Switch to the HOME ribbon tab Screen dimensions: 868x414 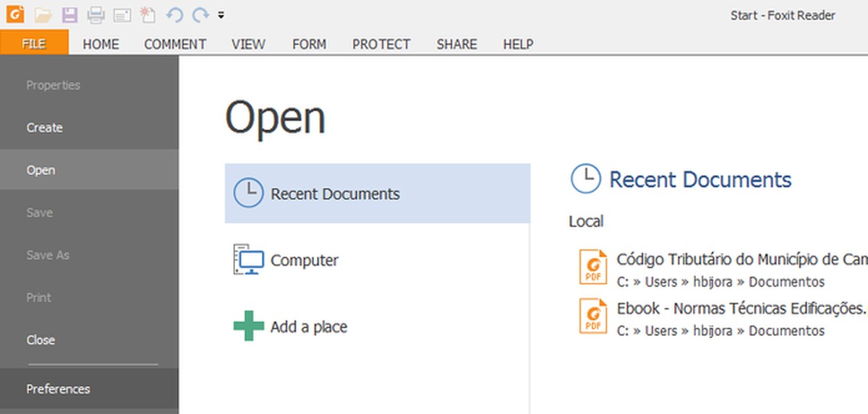pos(101,44)
